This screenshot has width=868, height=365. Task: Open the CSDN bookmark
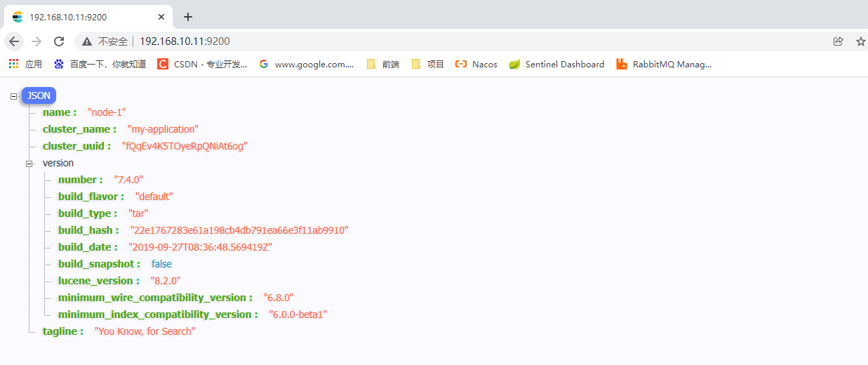click(202, 64)
